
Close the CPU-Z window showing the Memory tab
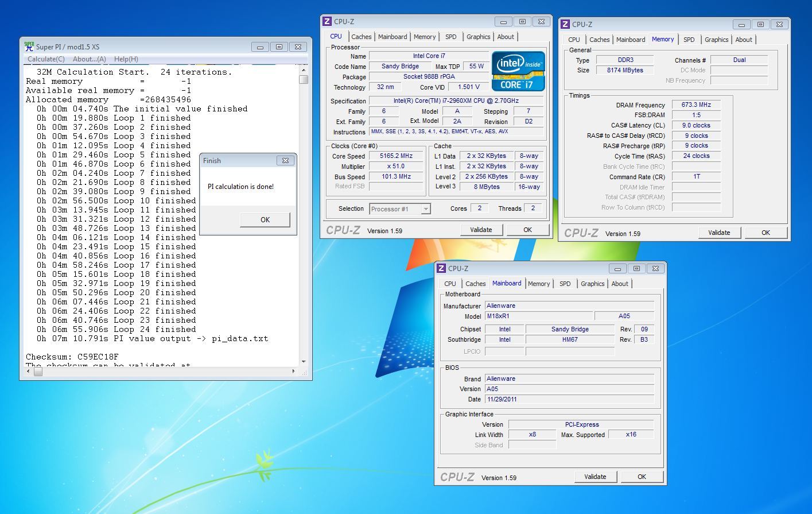tap(779, 25)
